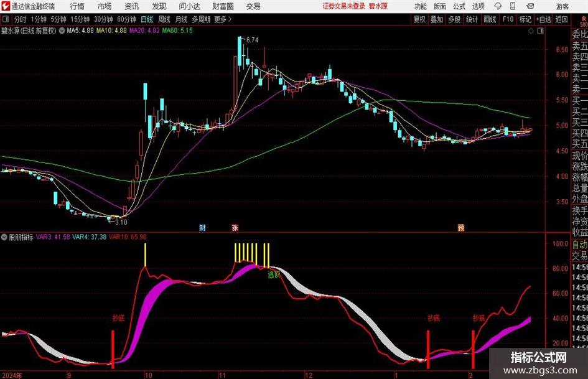
Task: Expand the 碧水源 main chart indicator dropdown
Action: [x=62, y=30]
